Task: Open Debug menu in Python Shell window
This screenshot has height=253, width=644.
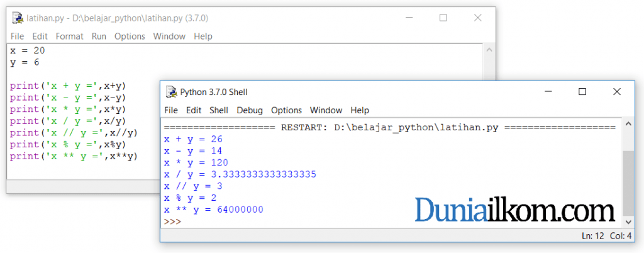Action: point(249,110)
